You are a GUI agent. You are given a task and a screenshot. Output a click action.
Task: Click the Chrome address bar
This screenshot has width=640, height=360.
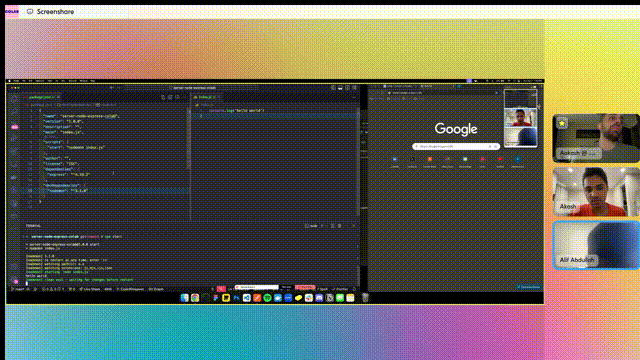tap(443, 93)
